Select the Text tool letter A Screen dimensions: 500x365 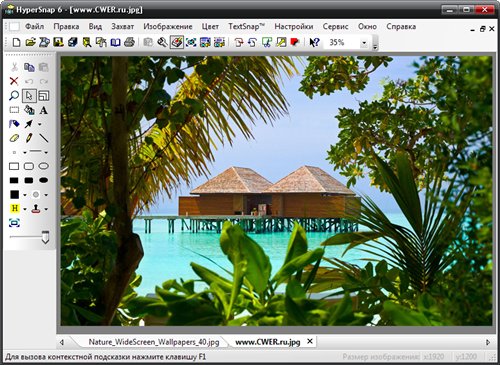44,110
